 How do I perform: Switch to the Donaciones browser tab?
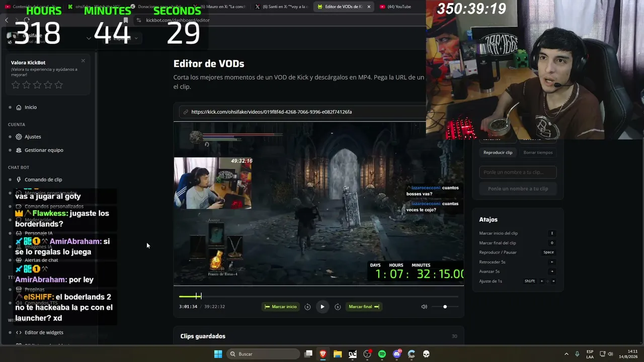pyautogui.click(x=157, y=7)
